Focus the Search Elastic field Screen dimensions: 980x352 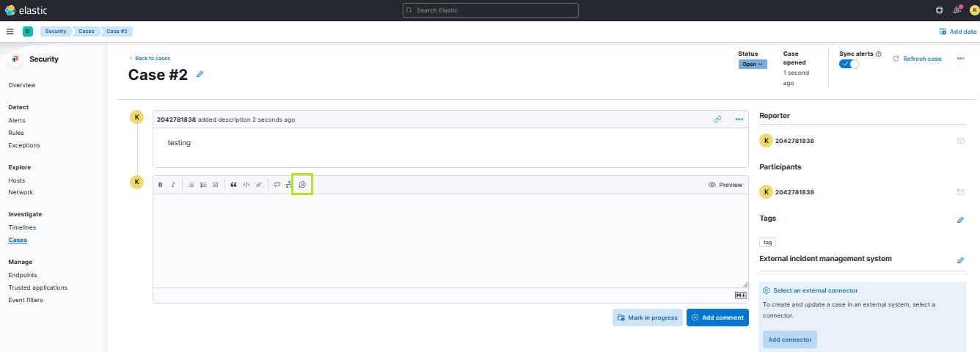pos(491,10)
